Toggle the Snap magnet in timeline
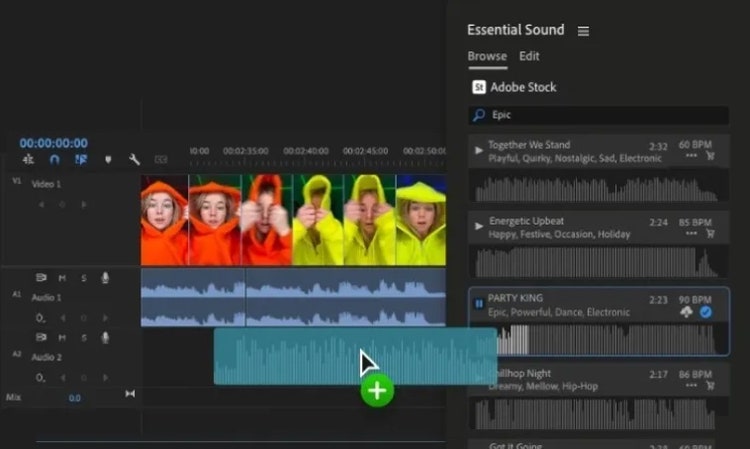Viewport: 750px width, 449px height. click(54, 159)
